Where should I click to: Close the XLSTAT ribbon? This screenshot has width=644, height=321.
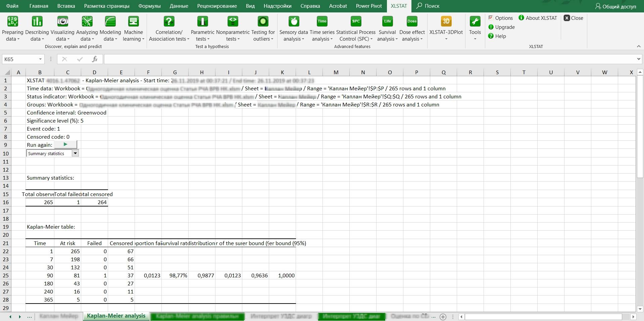(574, 18)
